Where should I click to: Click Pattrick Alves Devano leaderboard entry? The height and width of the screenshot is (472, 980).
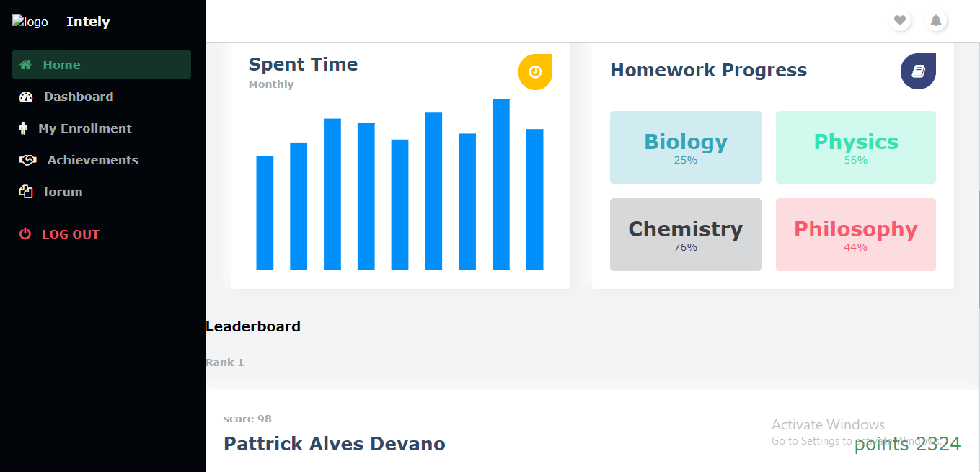pyautogui.click(x=334, y=443)
